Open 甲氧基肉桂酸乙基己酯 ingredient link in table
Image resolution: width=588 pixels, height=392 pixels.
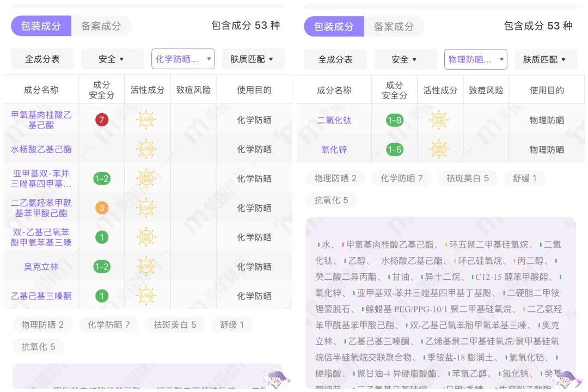coord(41,120)
